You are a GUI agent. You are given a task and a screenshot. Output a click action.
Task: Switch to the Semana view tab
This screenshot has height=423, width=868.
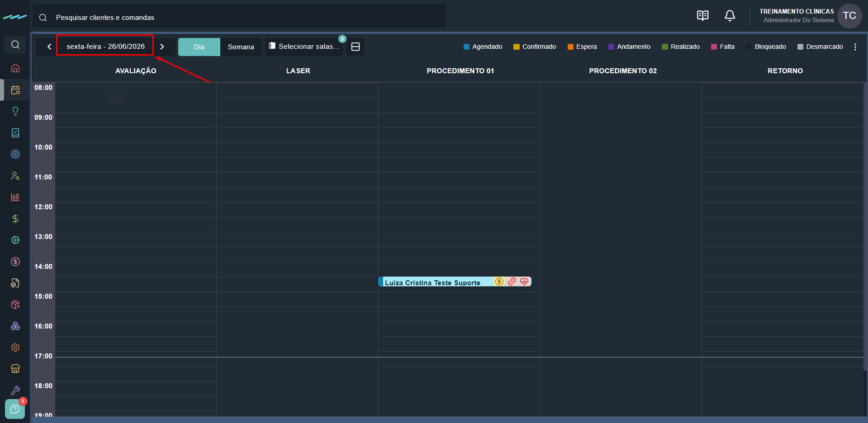pyautogui.click(x=241, y=47)
